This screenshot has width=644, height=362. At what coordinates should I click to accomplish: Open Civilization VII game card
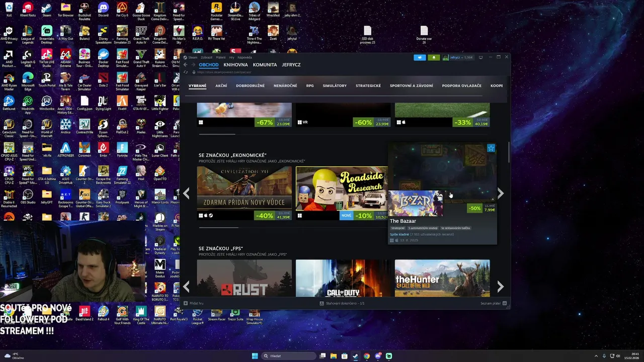[244, 193]
